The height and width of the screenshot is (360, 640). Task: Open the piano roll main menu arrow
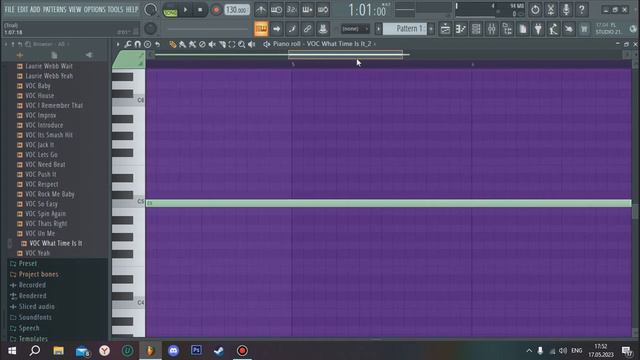point(118,44)
